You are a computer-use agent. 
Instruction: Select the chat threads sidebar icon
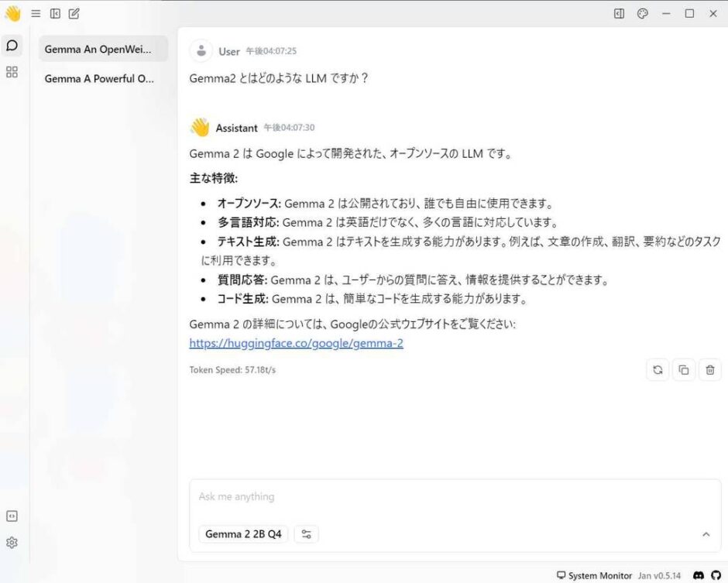[12, 45]
